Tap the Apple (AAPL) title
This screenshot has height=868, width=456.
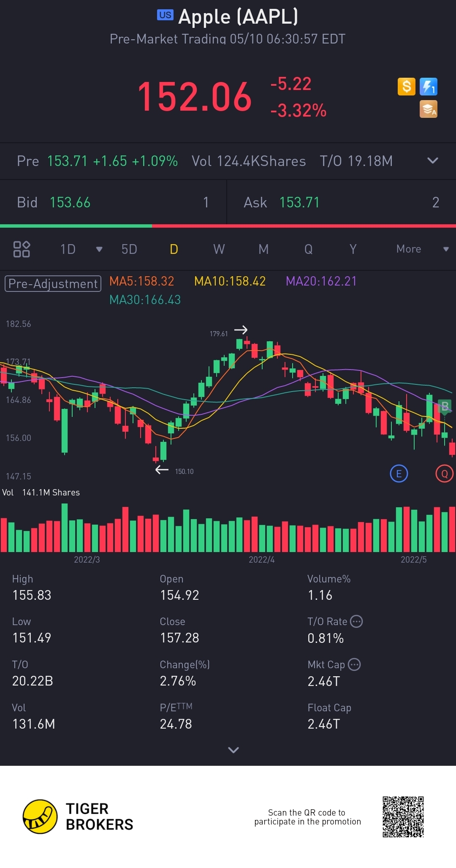point(238,17)
